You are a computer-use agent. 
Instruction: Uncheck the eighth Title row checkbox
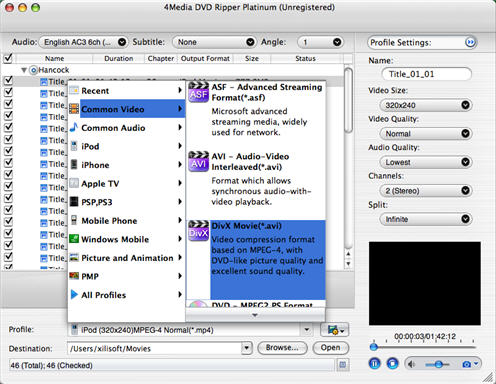pyautogui.click(x=8, y=163)
